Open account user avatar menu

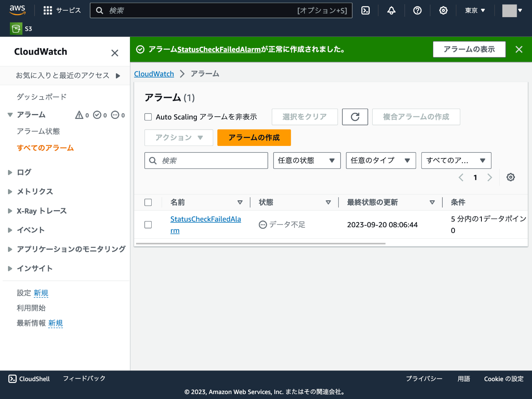pyautogui.click(x=512, y=11)
